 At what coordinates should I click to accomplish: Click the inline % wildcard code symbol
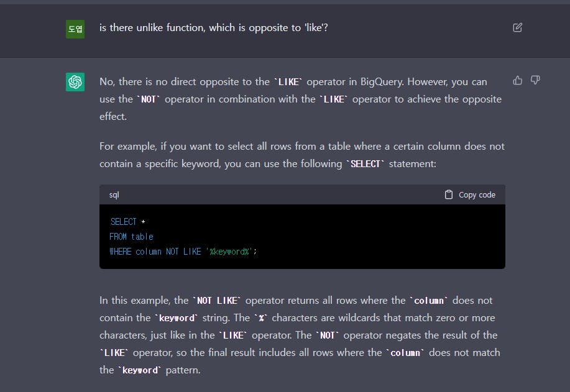(x=262, y=318)
